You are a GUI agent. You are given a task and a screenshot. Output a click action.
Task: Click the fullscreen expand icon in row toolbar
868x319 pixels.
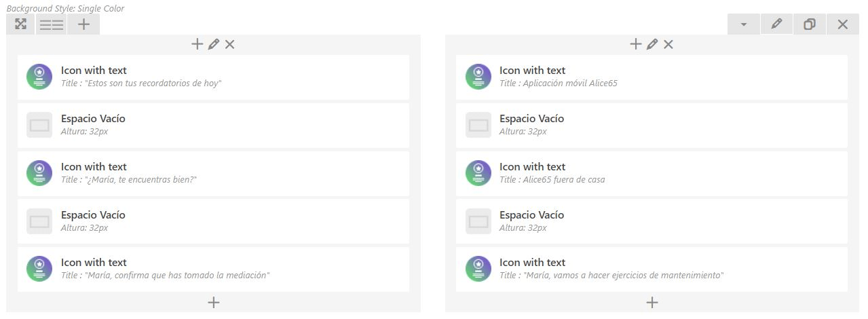click(x=20, y=24)
